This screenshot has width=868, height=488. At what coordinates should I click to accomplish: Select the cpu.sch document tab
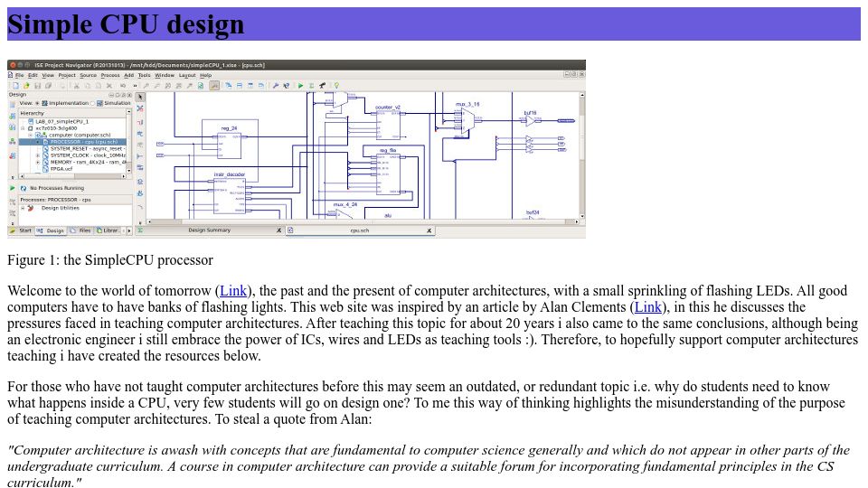360,230
